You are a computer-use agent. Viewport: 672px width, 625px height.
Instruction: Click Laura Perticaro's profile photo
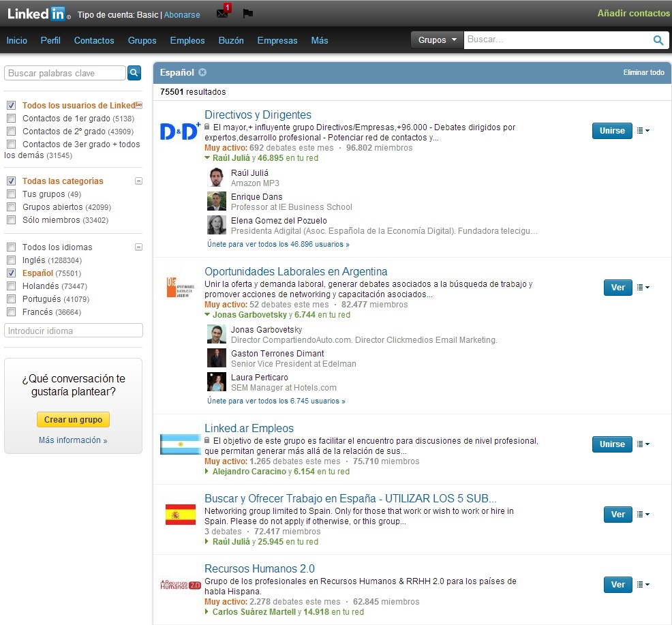217,382
